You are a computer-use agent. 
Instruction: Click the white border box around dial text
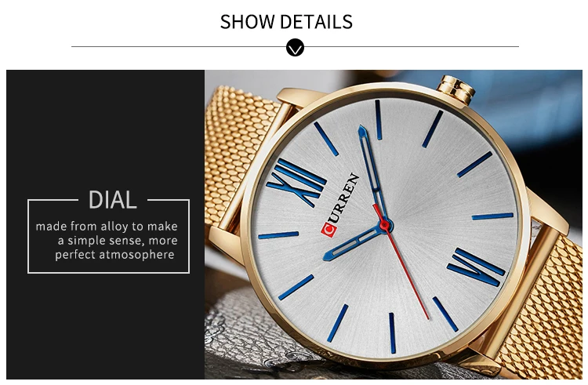pyautogui.click(x=108, y=236)
